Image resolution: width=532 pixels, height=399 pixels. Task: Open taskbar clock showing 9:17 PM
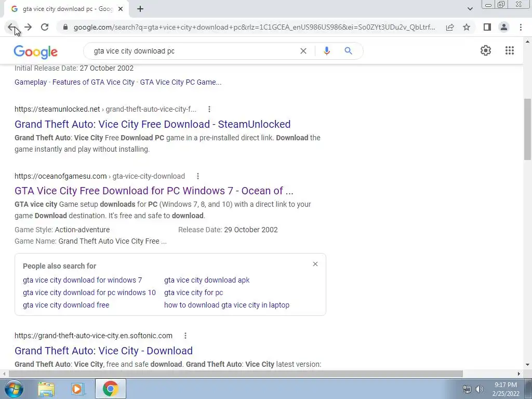click(x=506, y=389)
